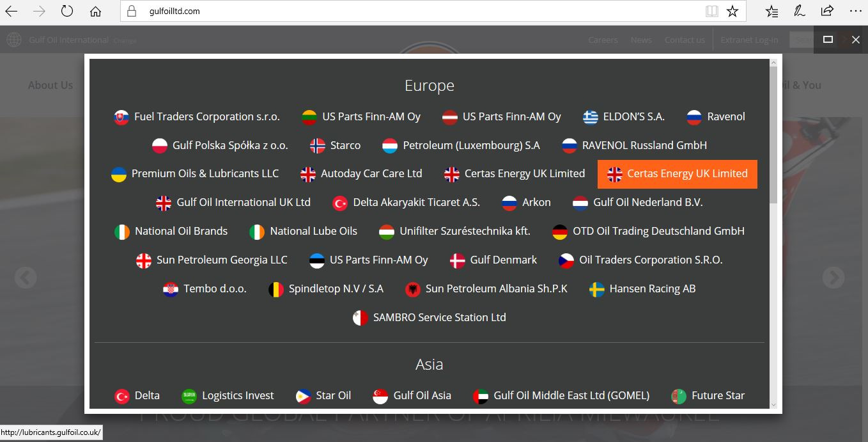Select Tembo d.o.o.
This screenshot has width=868, height=442.
(205, 289)
